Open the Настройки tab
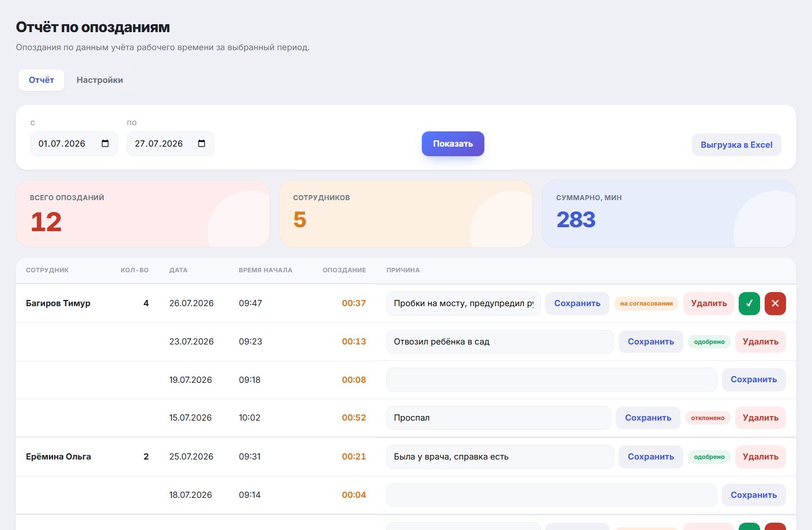The width and height of the screenshot is (812, 530). [x=100, y=80]
